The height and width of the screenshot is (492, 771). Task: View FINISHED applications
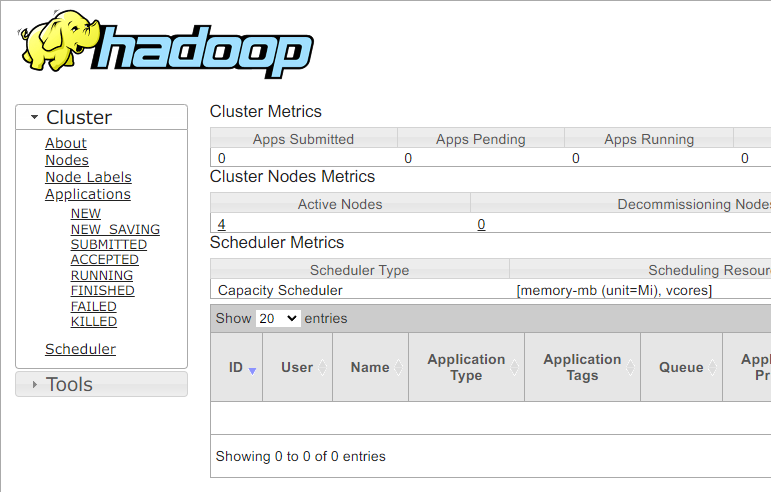[x=102, y=290]
